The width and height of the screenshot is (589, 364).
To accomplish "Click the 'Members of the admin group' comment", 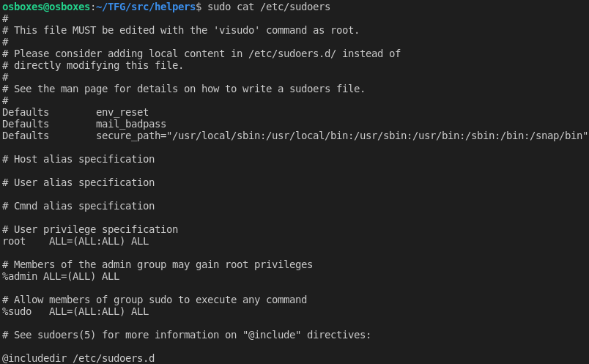I will [158, 264].
